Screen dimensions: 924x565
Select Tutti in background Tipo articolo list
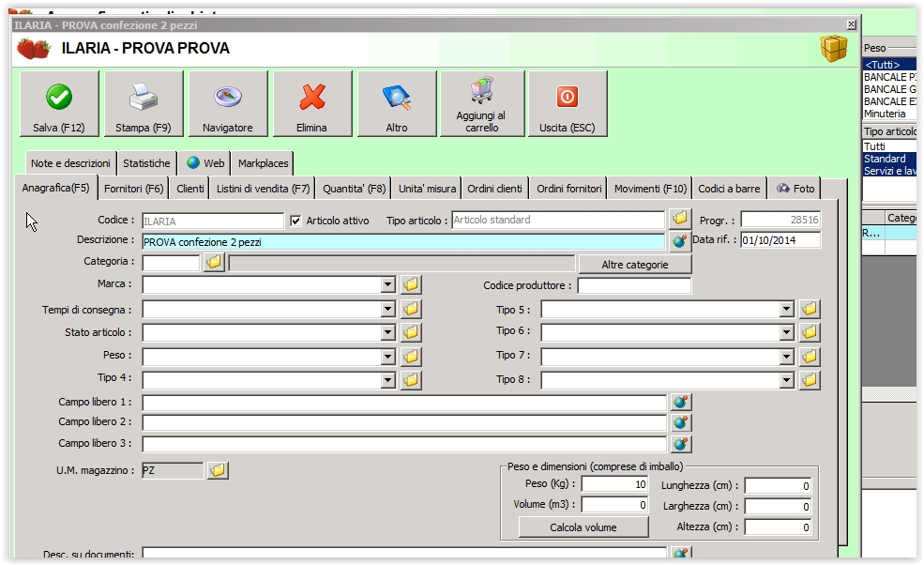pyautogui.click(x=889, y=146)
